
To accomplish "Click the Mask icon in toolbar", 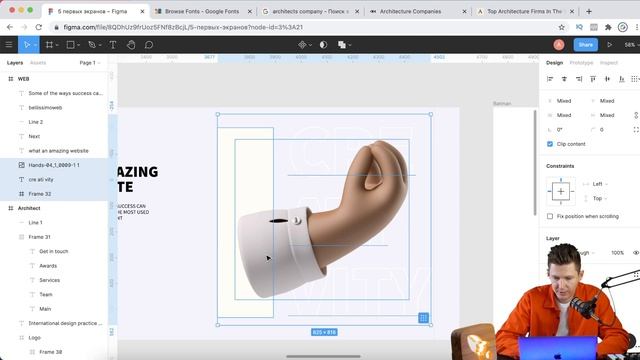I will click(x=323, y=44).
